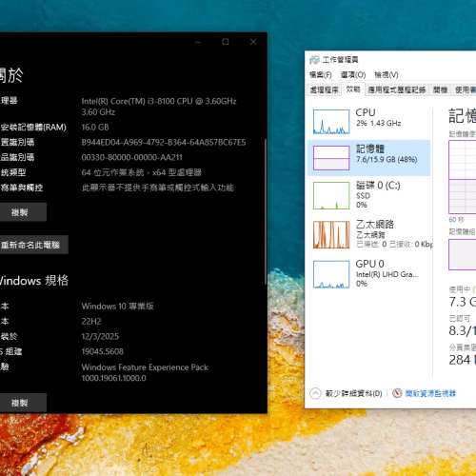Select the 磁碟 0 (C:) disk graph

(331, 195)
